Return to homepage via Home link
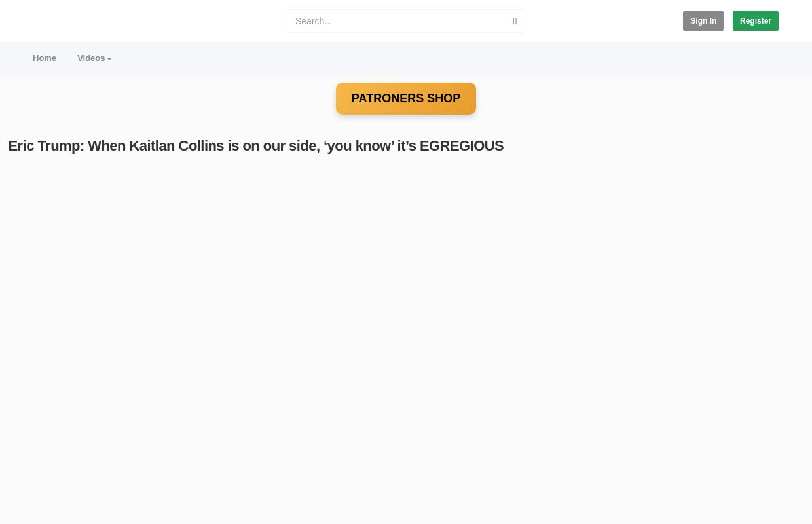The image size is (812, 524). (45, 58)
